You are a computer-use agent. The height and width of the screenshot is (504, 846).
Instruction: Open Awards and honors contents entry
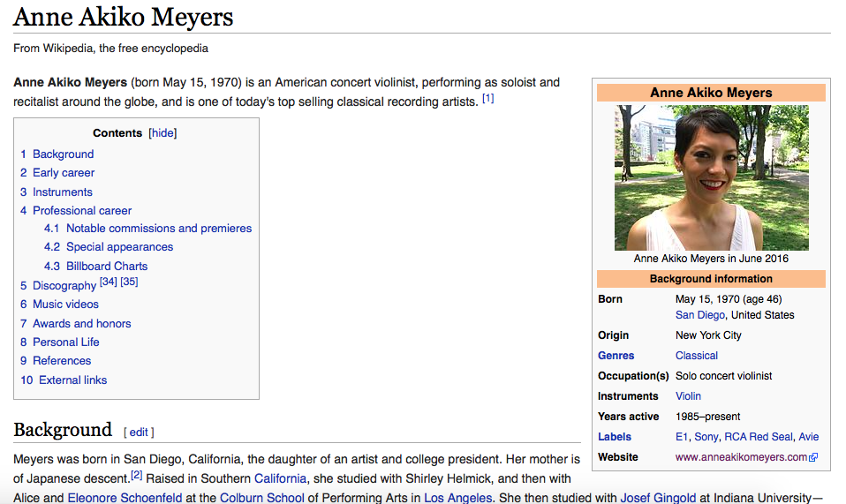[82, 323]
